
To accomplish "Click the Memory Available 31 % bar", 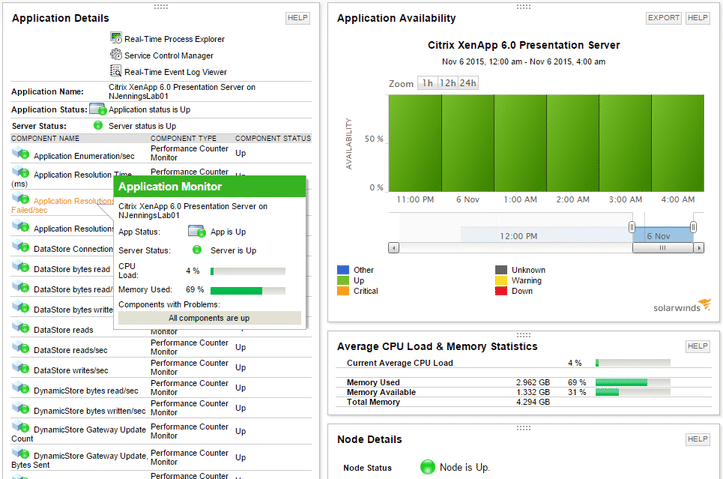I will pos(633,392).
